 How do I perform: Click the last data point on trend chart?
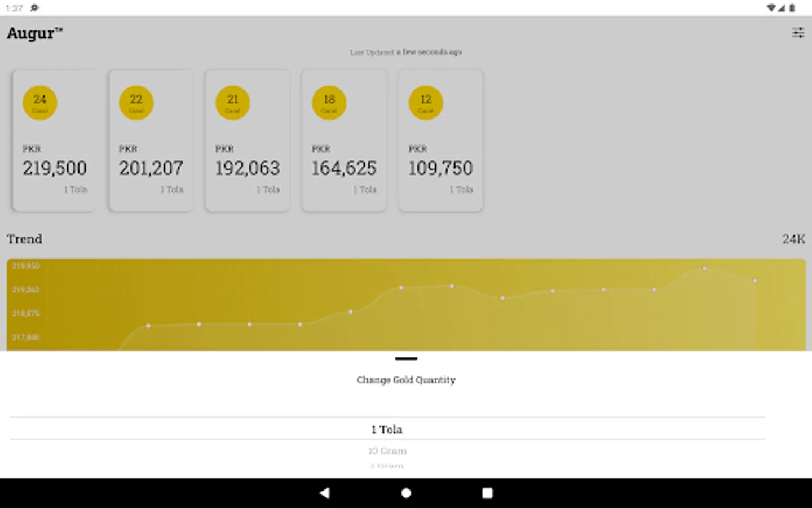point(755,281)
